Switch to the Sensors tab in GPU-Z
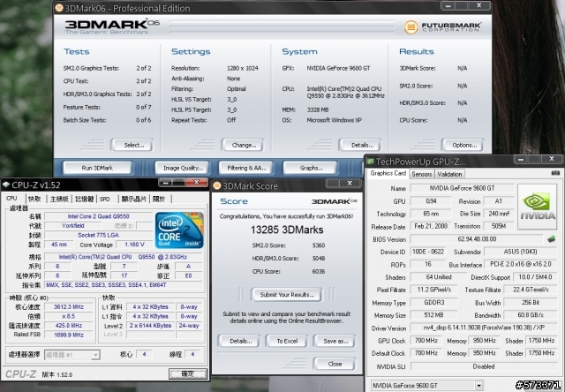 pyautogui.click(x=421, y=174)
